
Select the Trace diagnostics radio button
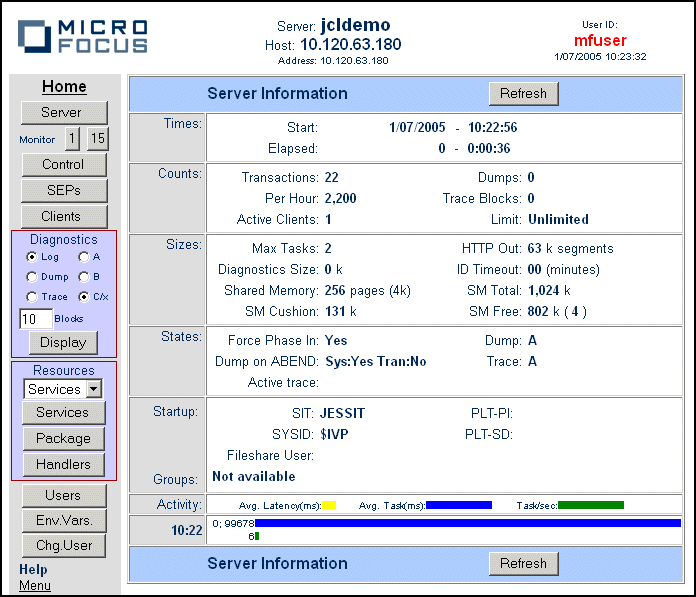tap(32, 297)
